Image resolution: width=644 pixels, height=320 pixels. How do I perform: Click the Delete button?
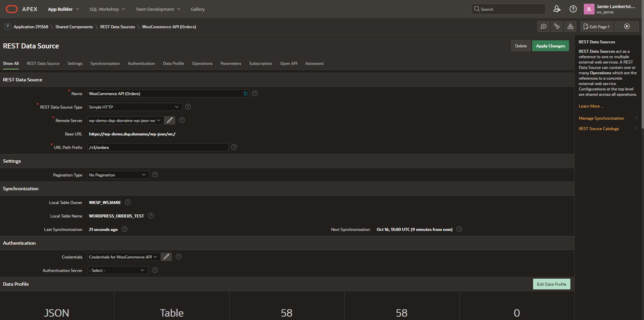pyautogui.click(x=521, y=46)
